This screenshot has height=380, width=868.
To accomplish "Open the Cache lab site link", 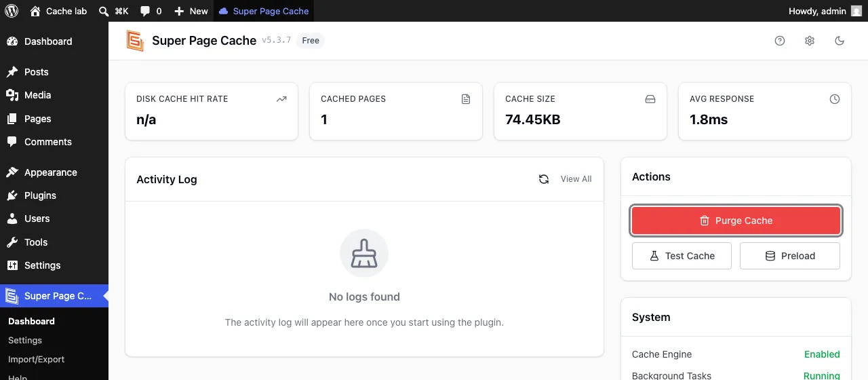I will tap(58, 11).
